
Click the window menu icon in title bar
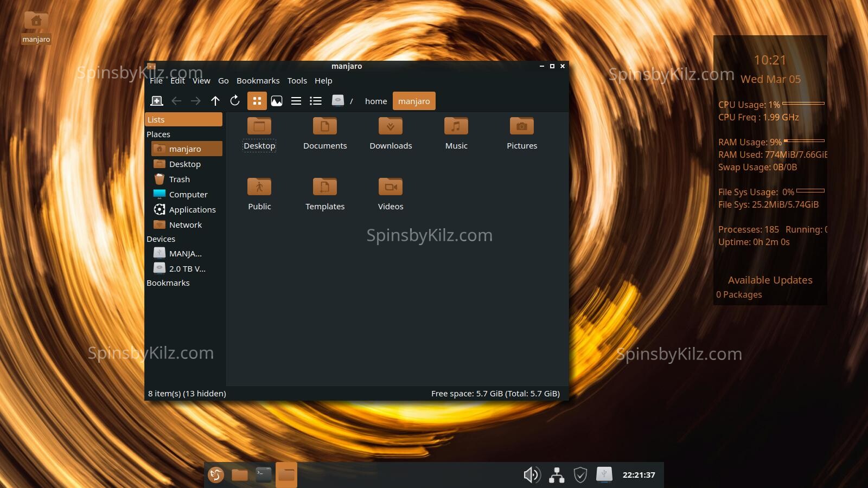(x=151, y=66)
